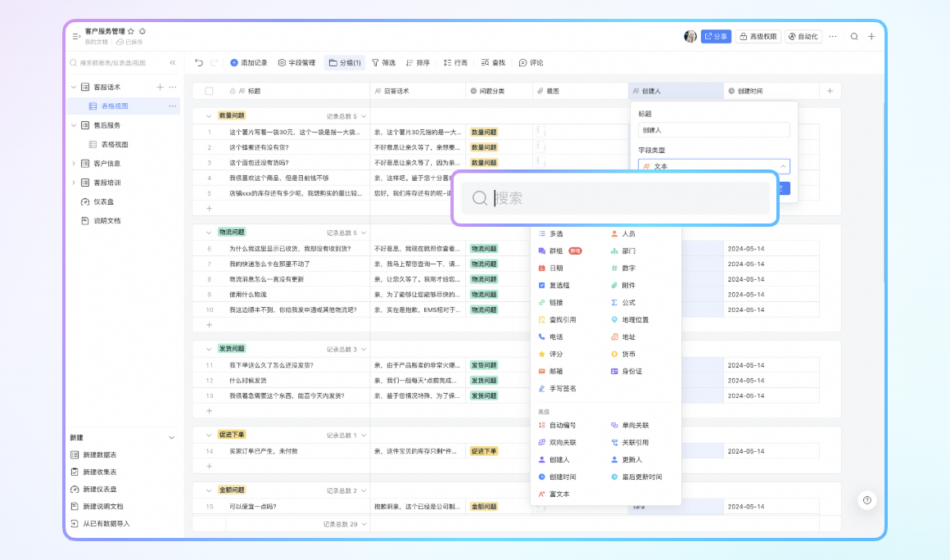Viewport: 950px width, 560px height.
Task: Add a new column with plus icon
Action: tap(830, 91)
